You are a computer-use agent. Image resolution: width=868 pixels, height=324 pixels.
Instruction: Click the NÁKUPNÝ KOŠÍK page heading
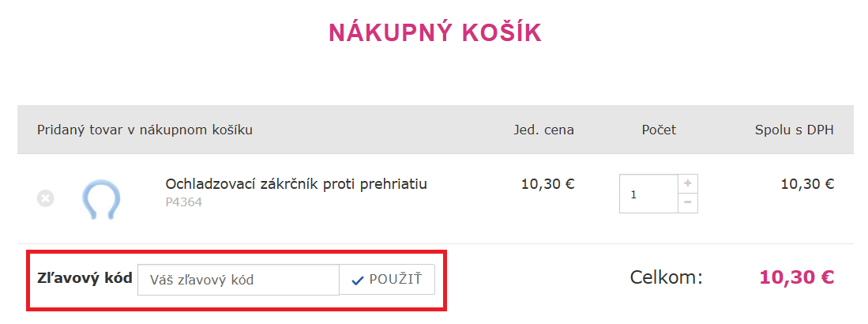434,32
